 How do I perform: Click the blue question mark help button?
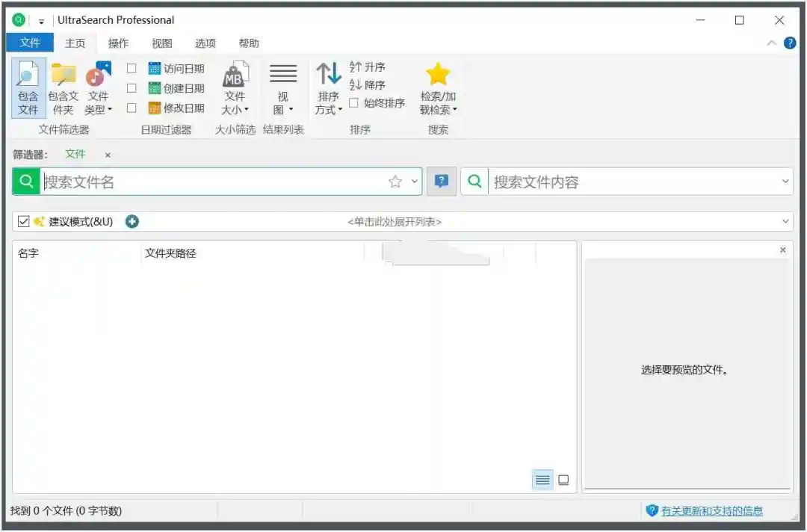tap(441, 181)
